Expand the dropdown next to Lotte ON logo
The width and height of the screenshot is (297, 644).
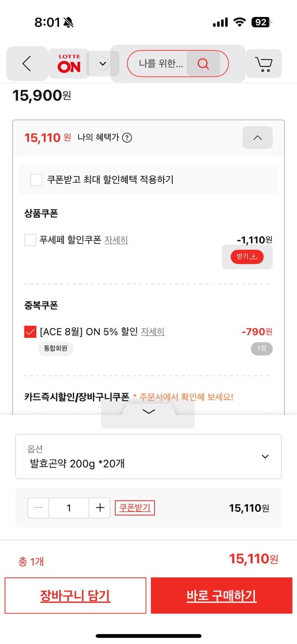tap(103, 64)
